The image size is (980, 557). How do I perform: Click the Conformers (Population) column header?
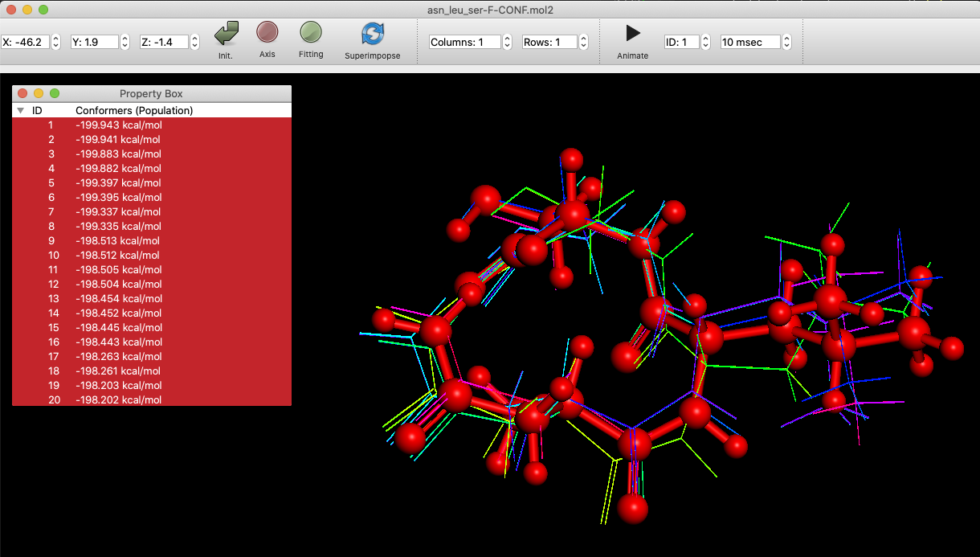tap(134, 110)
